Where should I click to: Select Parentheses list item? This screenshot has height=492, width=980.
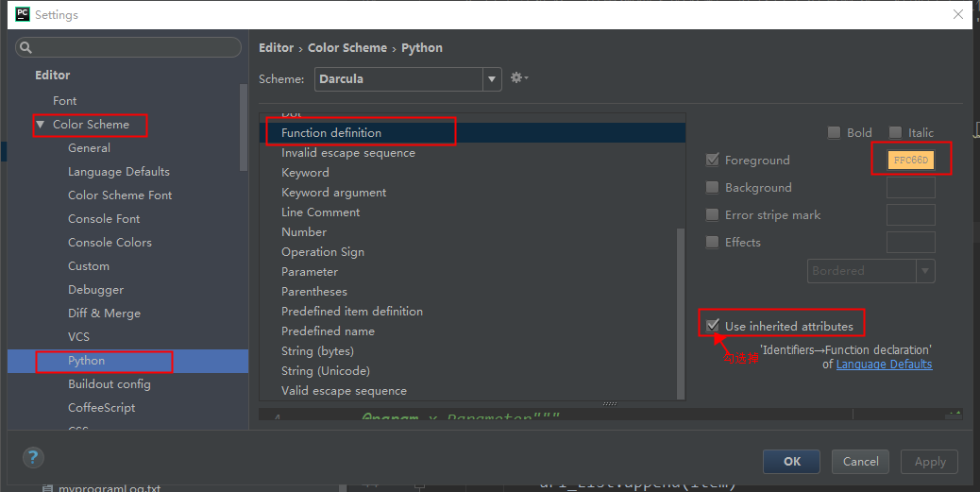[x=472, y=291]
